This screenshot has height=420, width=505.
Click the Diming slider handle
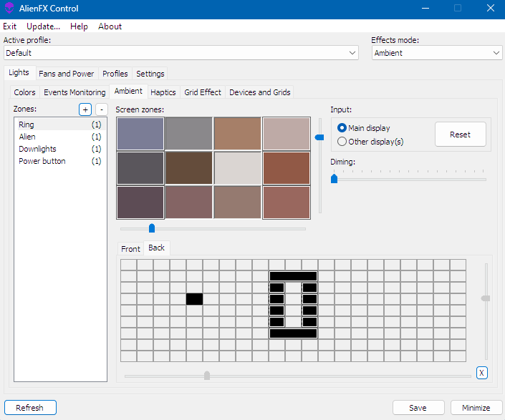pyautogui.click(x=334, y=178)
